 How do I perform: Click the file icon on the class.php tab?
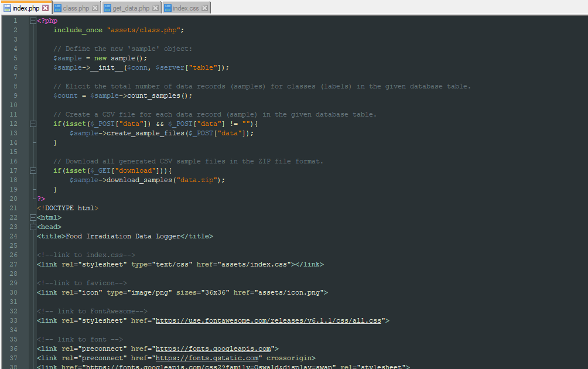pos(59,9)
